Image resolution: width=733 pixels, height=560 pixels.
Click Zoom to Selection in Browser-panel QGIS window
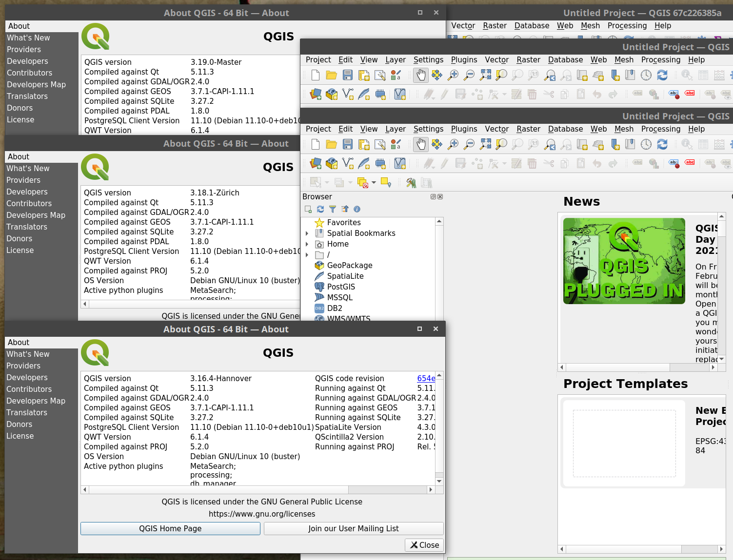tap(501, 144)
